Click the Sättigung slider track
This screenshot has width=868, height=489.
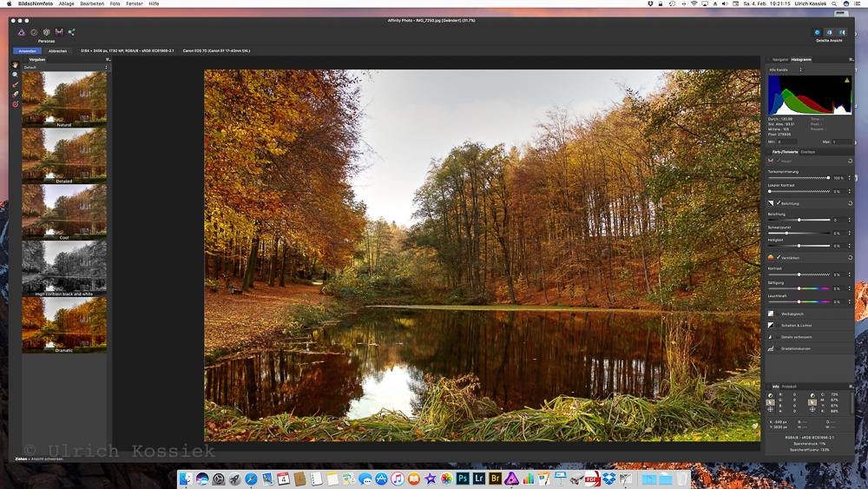(799, 288)
